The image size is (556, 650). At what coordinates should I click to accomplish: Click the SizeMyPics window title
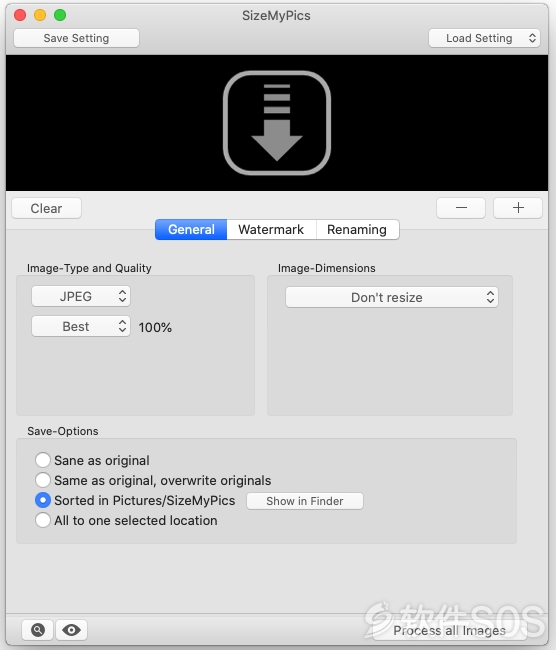276,15
